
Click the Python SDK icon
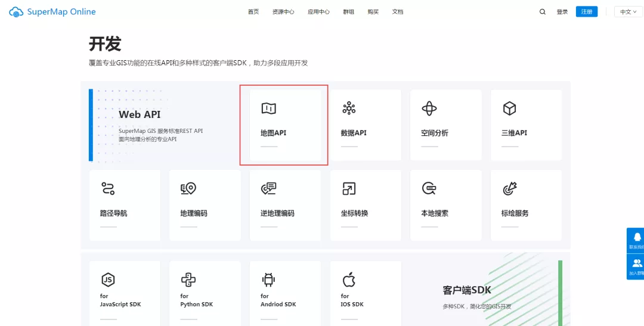(188, 280)
